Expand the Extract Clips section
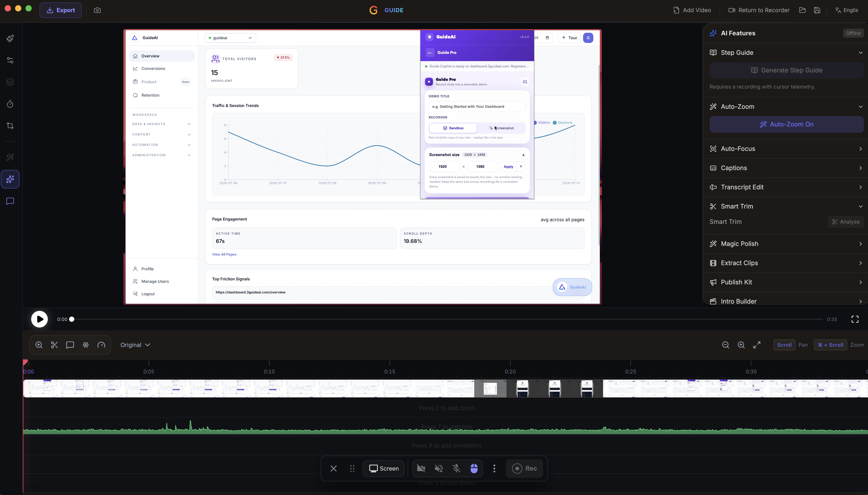868x495 pixels. (x=786, y=263)
